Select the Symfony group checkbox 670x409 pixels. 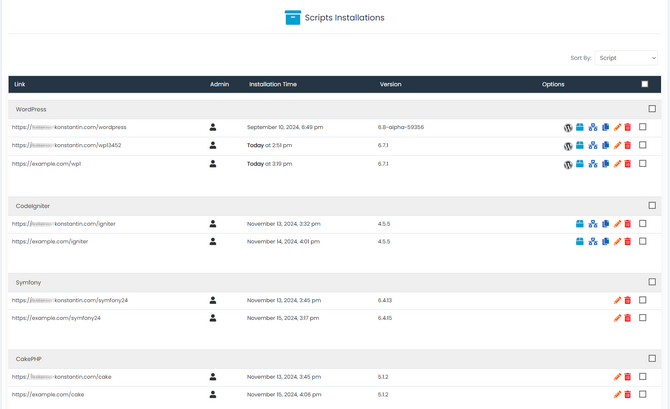(x=652, y=282)
